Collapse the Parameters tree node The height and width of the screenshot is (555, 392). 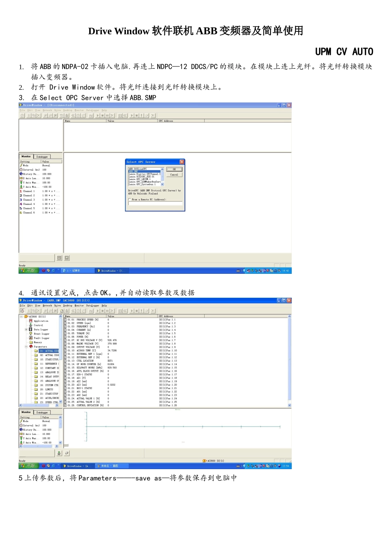[26, 347]
